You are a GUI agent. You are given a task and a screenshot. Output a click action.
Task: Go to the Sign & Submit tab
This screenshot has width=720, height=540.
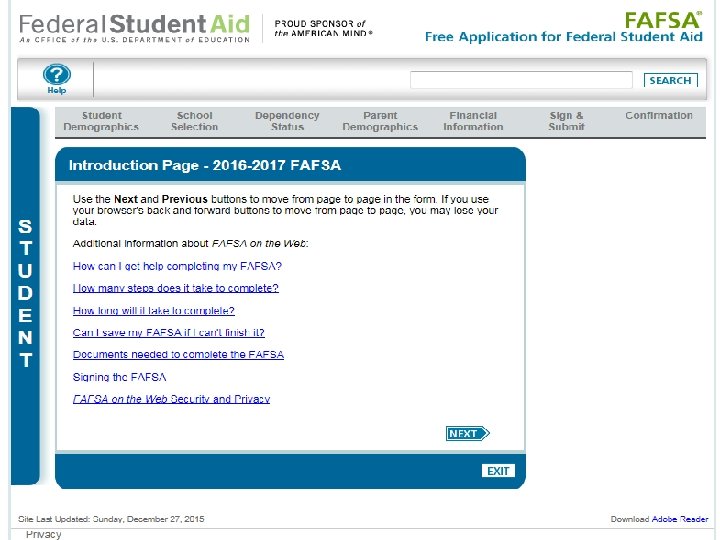tap(566, 121)
